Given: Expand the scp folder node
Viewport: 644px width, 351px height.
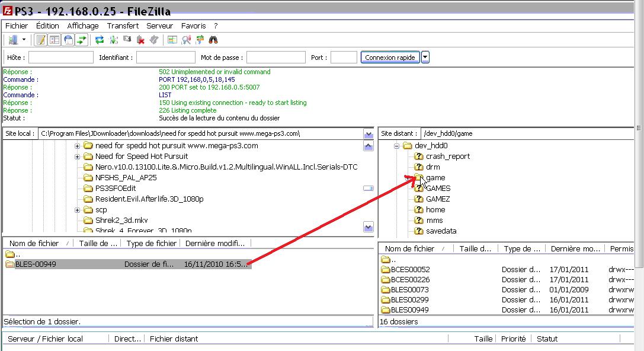Looking at the screenshot, I should pos(77,210).
